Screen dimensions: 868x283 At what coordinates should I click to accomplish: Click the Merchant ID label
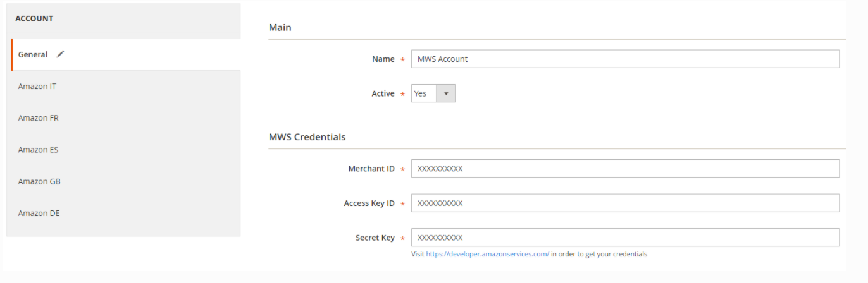(371, 169)
